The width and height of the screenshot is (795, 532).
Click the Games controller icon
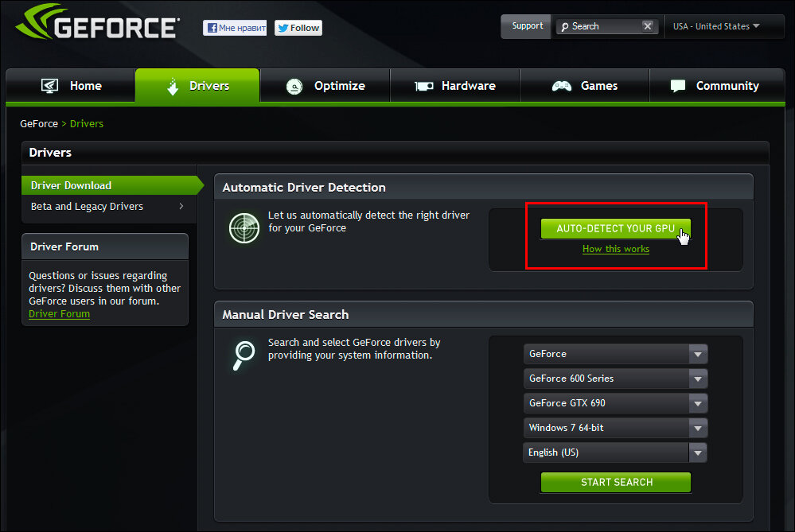pyautogui.click(x=562, y=86)
